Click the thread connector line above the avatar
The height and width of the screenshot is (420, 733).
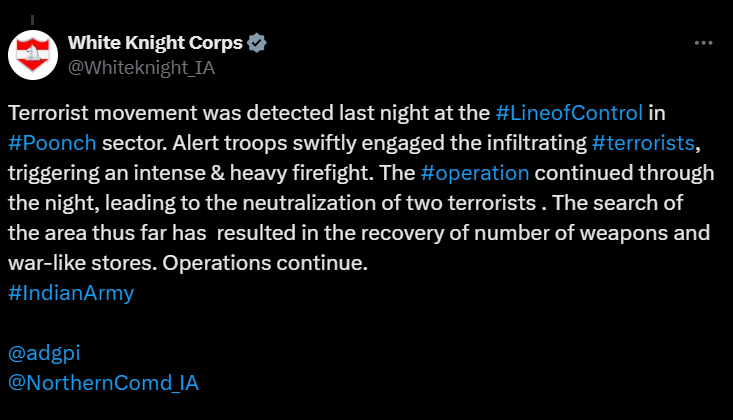point(32,20)
